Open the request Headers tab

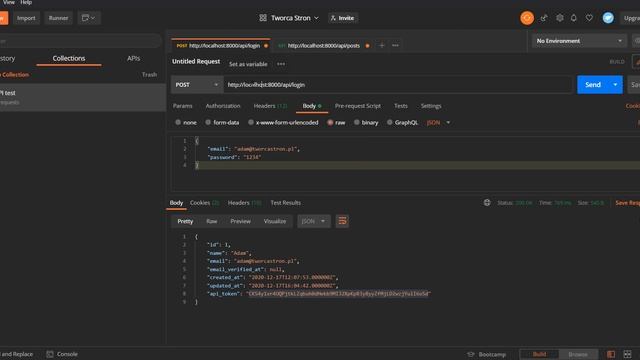point(270,106)
